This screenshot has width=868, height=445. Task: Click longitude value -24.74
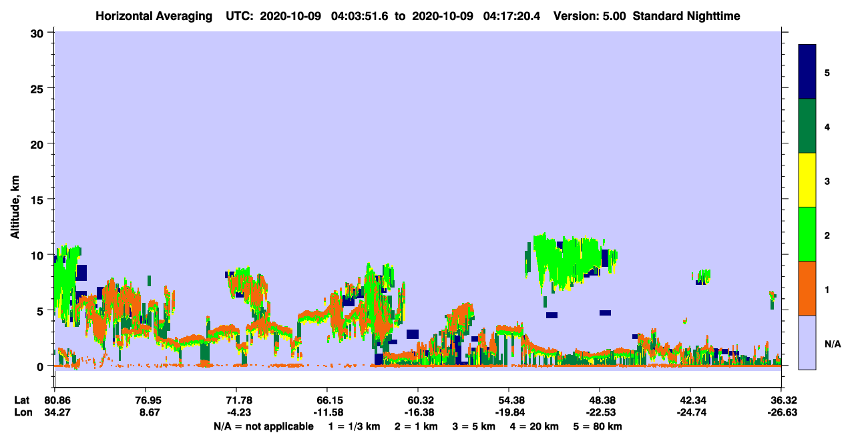690,413
